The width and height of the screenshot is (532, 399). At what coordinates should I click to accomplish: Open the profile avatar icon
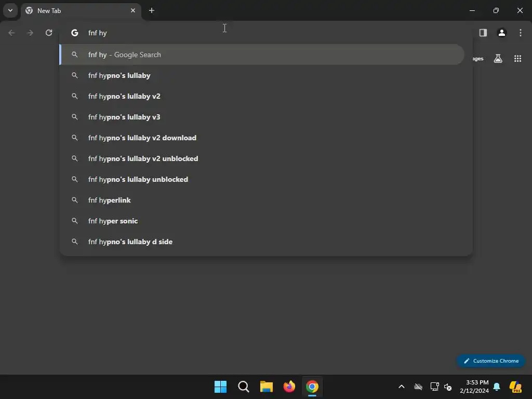pyautogui.click(x=502, y=33)
